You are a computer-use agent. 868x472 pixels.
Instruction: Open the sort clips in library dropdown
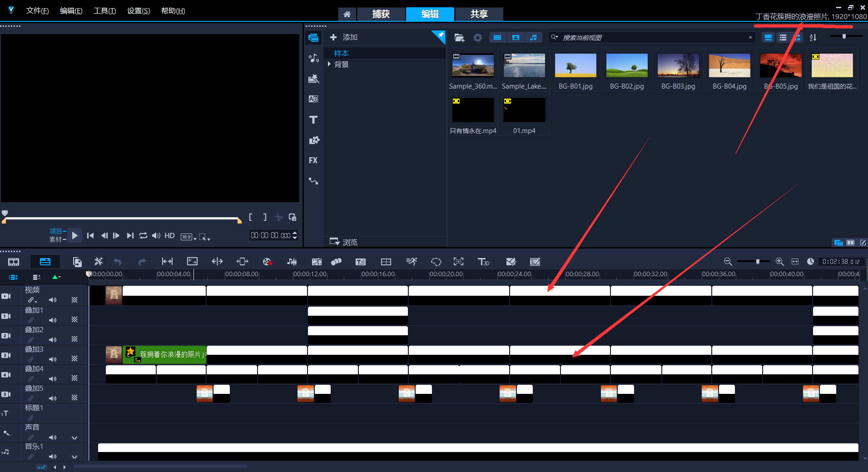(x=813, y=38)
